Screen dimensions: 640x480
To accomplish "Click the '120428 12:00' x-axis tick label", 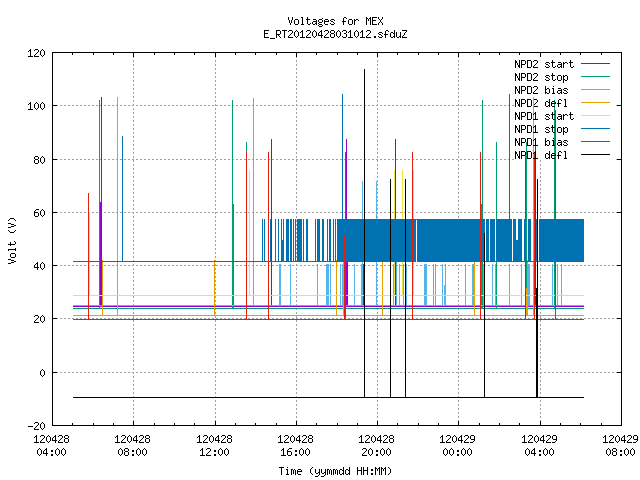I will [x=214, y=446].
